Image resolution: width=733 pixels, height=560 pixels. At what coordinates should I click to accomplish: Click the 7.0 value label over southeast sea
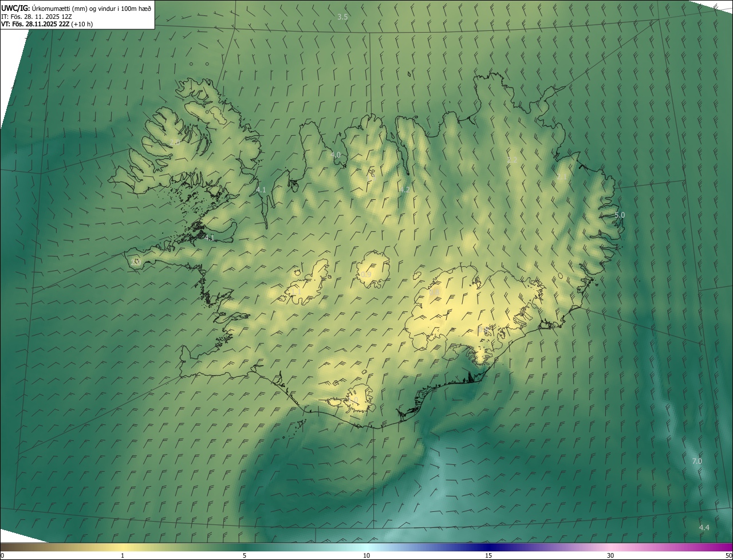pos(697,461)
